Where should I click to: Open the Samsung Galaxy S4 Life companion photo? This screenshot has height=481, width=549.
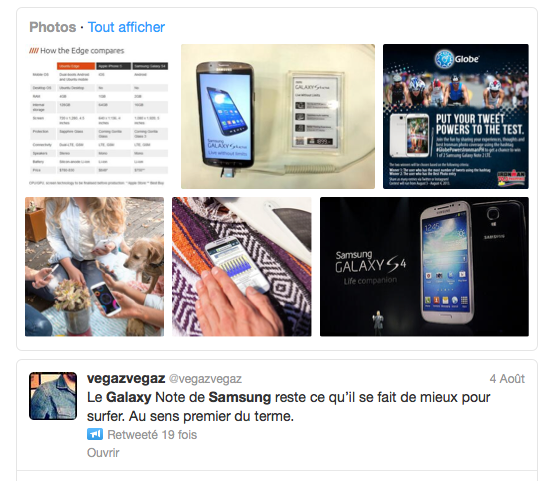424,266
